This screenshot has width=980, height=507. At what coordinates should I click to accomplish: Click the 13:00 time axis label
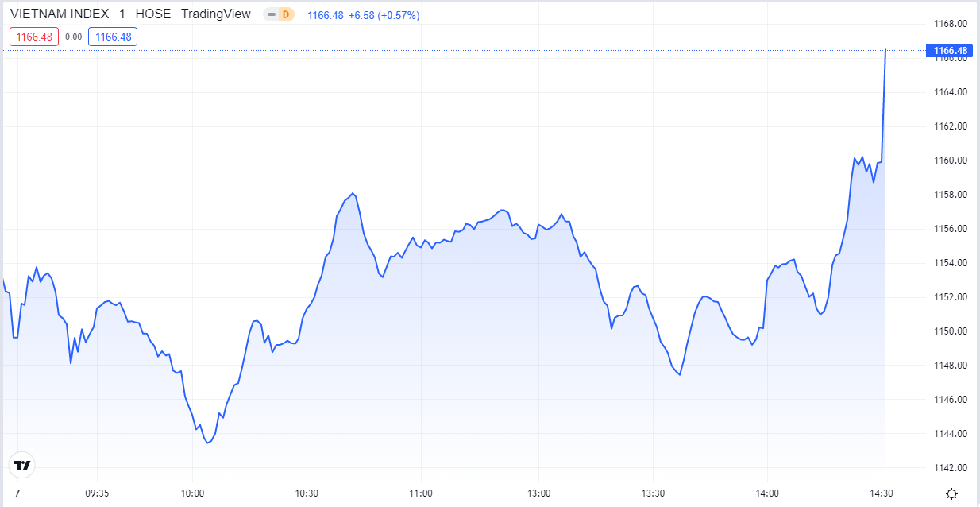point(538,493)
